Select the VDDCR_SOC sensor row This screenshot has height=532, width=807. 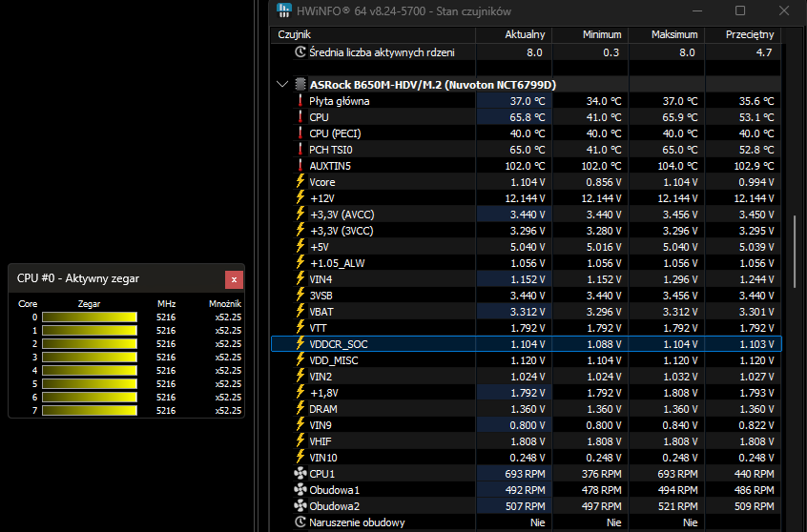point(525,343)
